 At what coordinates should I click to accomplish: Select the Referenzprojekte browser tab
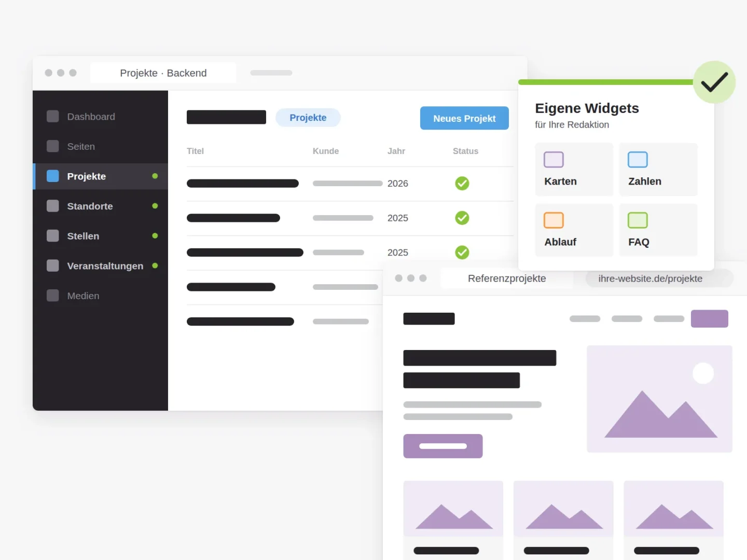(507, 278)
